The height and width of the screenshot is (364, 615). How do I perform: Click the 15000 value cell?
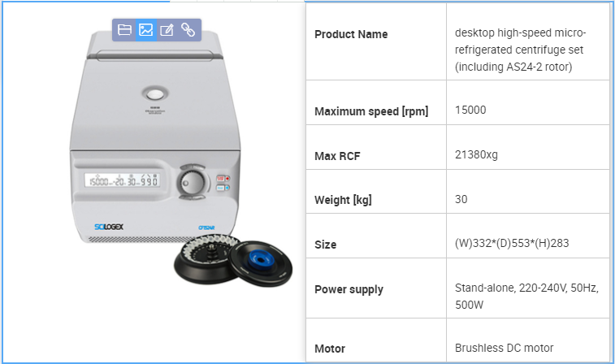[528, 102]
